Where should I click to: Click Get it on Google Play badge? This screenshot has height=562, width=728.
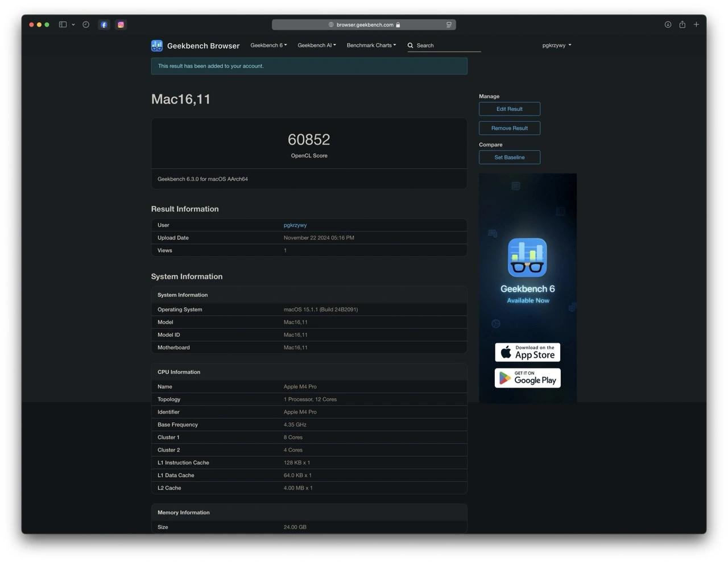click(527, 378)
